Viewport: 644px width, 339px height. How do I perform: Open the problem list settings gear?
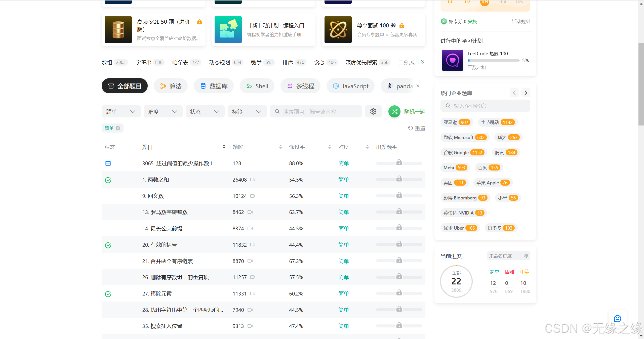pyautogui.click(x=373, y=111)
